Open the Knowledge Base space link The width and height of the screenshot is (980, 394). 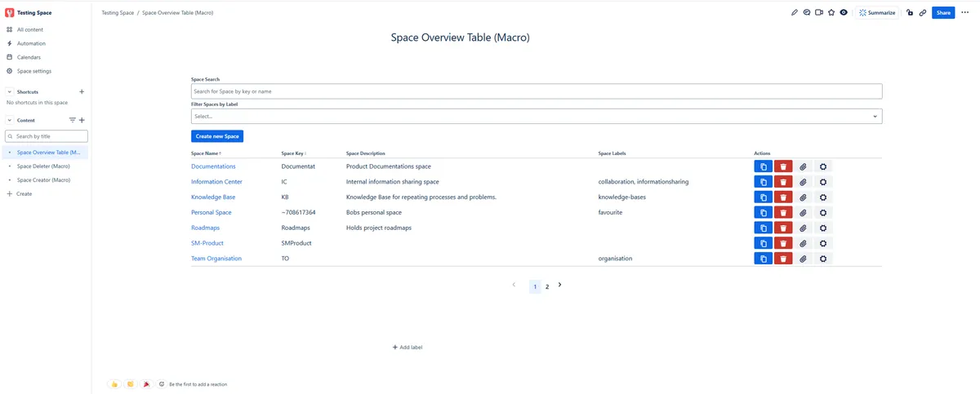[213, 197]
